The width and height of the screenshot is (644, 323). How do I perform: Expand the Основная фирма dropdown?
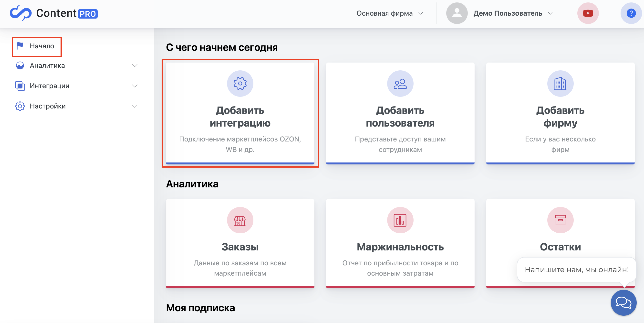(x=389, y=13)
